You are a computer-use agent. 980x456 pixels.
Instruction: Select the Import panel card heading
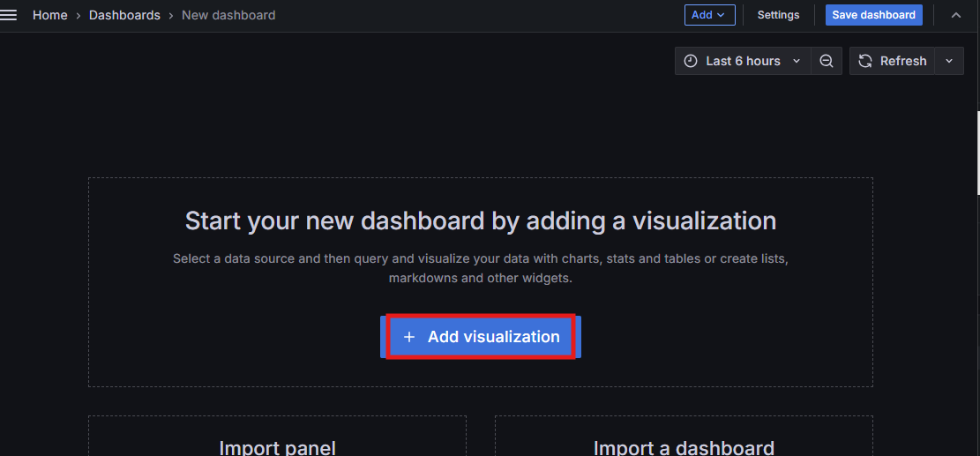pyautogui.click(x=278, y=447)
